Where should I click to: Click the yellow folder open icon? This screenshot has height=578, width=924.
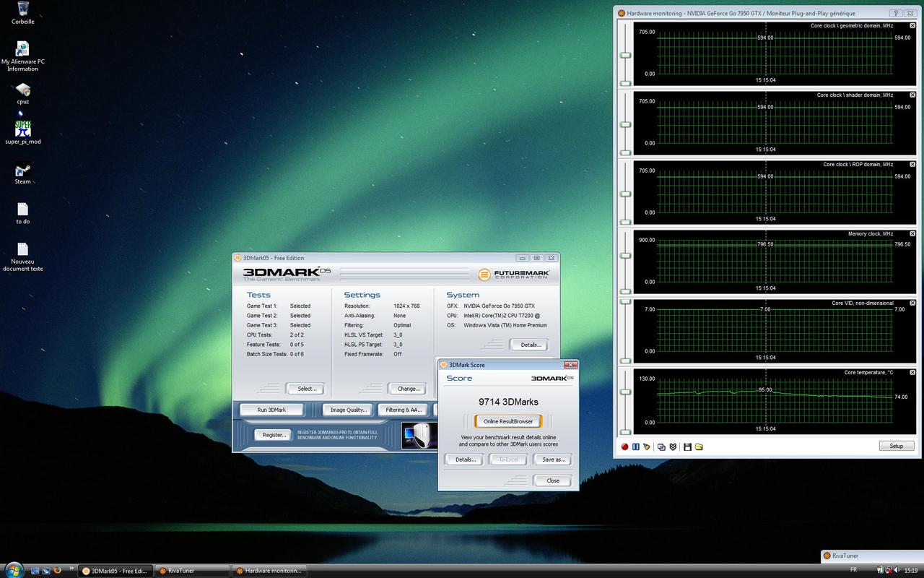[699, 447]
